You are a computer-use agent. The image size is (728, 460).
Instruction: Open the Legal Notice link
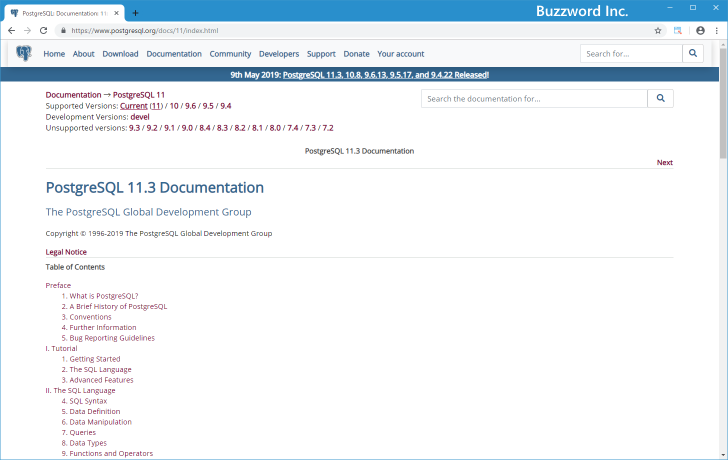[x=66, y=252]
